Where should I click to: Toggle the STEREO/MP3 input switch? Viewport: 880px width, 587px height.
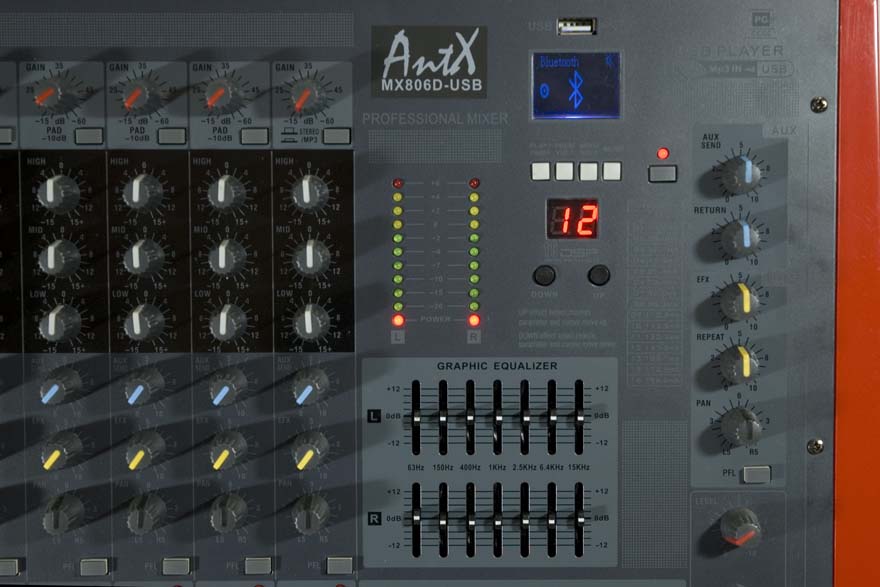(337, 136)
